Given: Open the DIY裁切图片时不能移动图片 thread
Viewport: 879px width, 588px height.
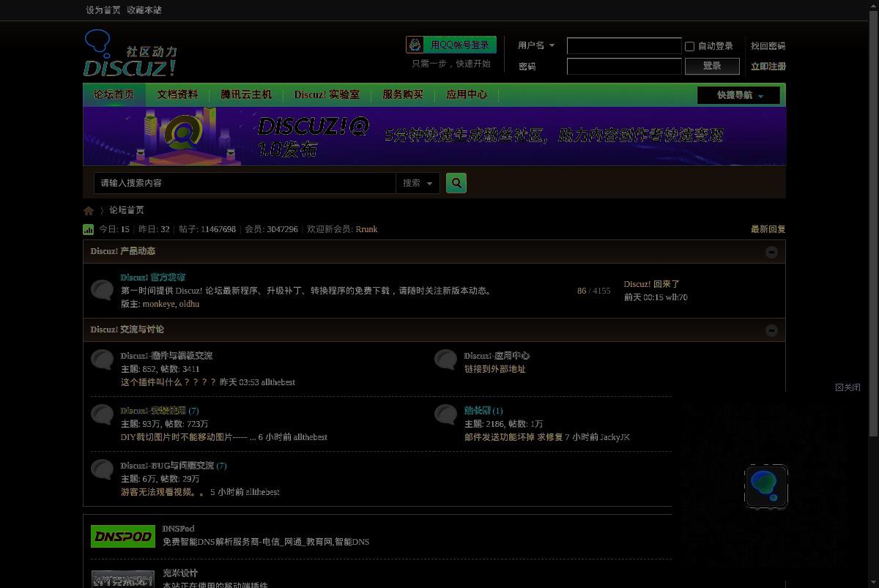Looking at the screenshot, I should coord(188,437).
